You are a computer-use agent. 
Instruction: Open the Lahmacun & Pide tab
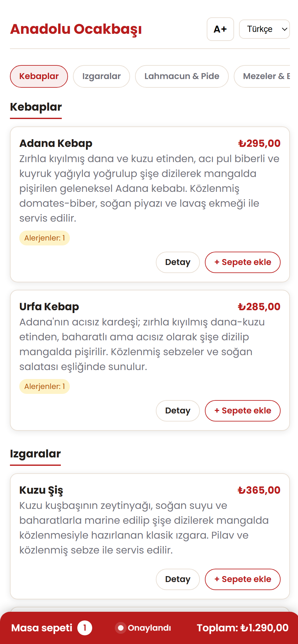pos(182,76)
